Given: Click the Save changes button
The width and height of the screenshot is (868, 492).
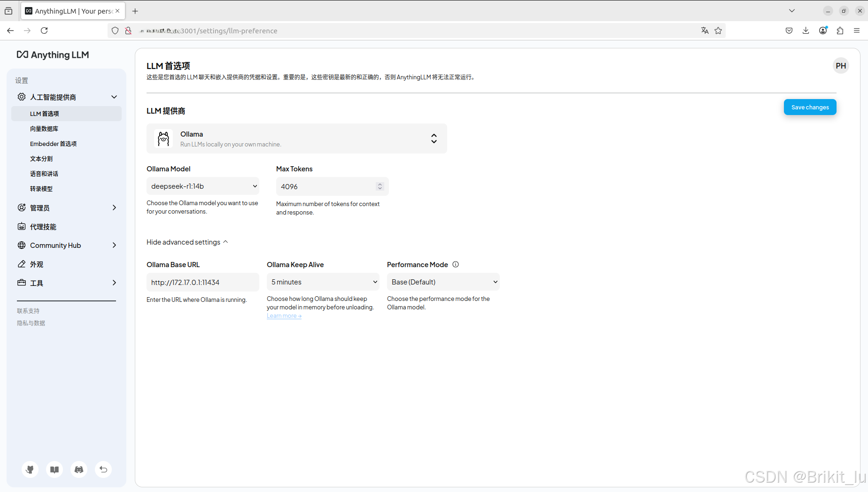Looking at the screenshot, I should coord(810,107).
